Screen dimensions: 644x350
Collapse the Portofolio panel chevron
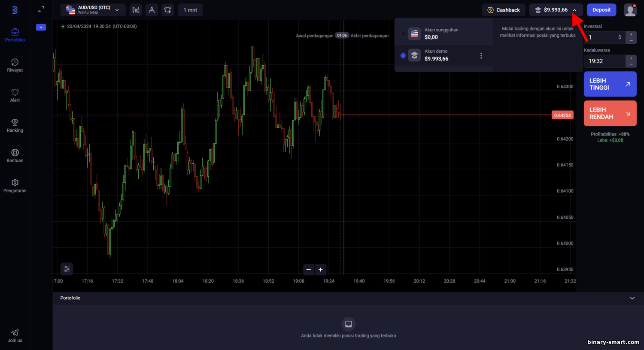[632, 298]
